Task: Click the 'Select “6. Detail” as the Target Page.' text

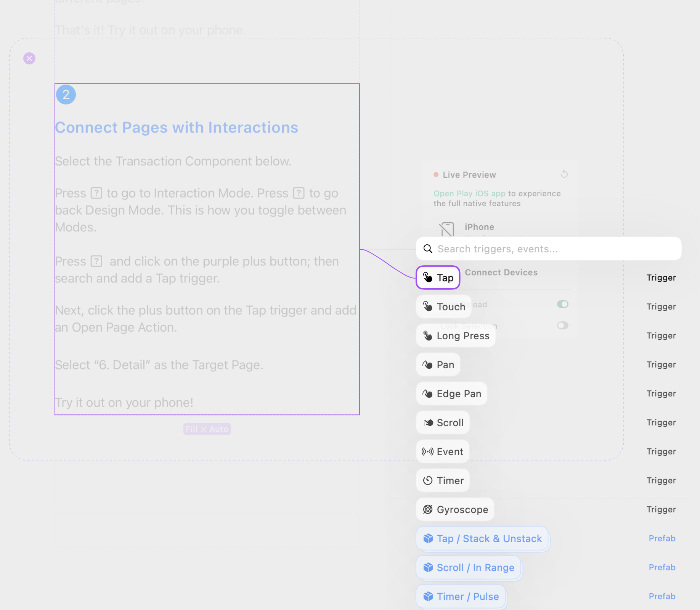Action: [x=159, y=365]
